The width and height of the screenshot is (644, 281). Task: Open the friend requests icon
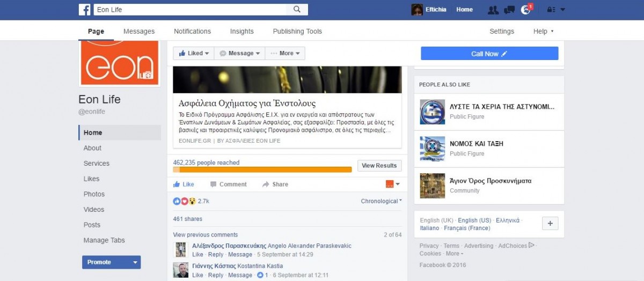(x=493, y=10)
